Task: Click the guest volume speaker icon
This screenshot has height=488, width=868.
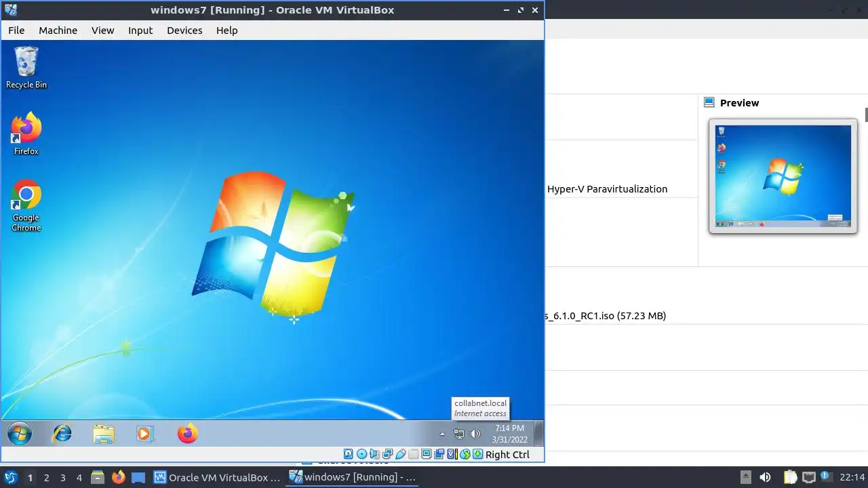Action: (x=475, y=434)
